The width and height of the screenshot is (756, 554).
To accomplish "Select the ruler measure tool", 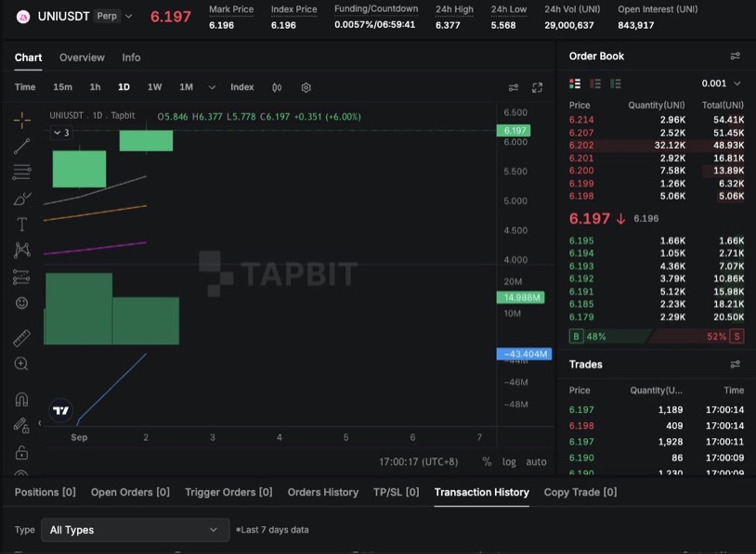I will tap(21, 338).
